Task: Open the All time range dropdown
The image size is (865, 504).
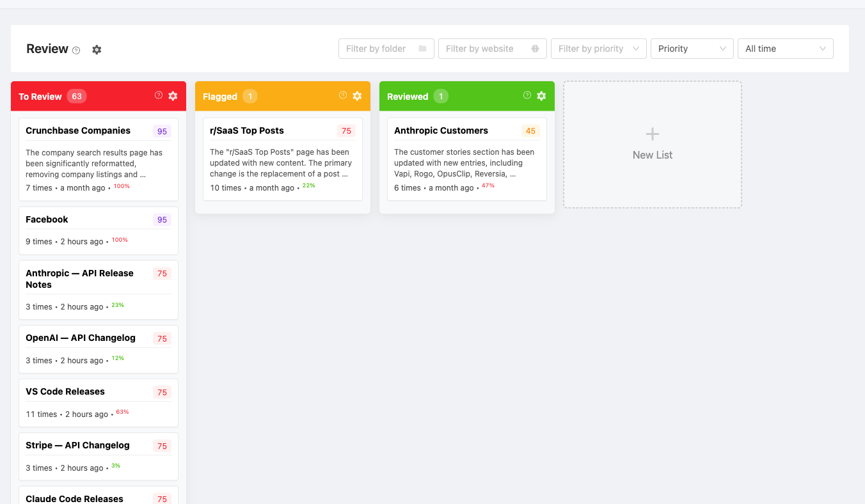Action: coord(786,49)
